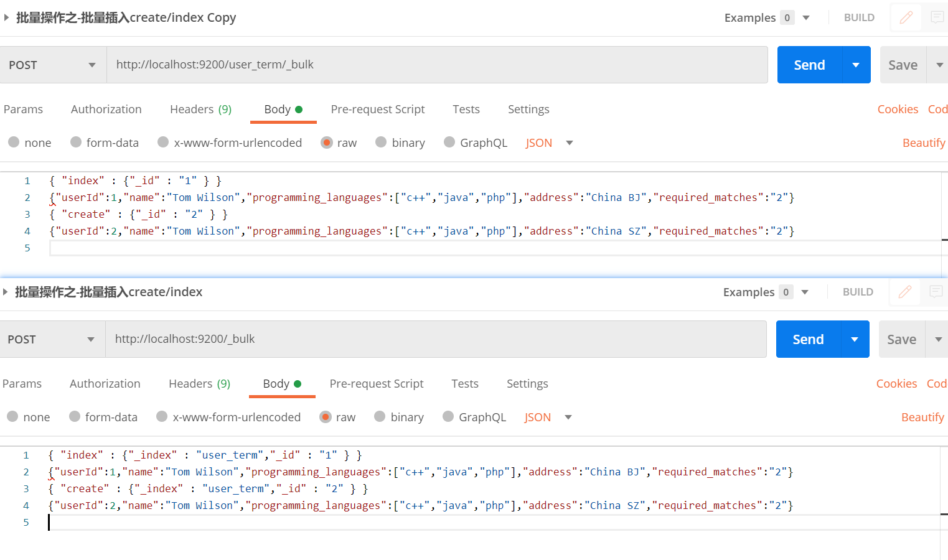The width and height of the screenshot is (948, 560).
Task: Click the pencil edit icon in top request
Action: tap(906, 17)
